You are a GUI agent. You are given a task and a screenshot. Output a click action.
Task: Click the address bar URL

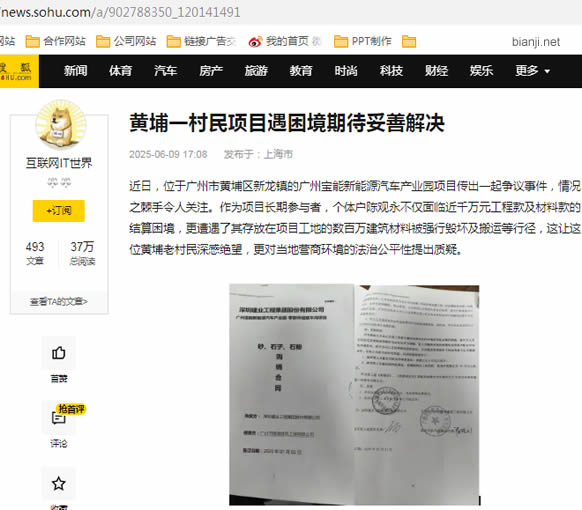tap(120, 12)
